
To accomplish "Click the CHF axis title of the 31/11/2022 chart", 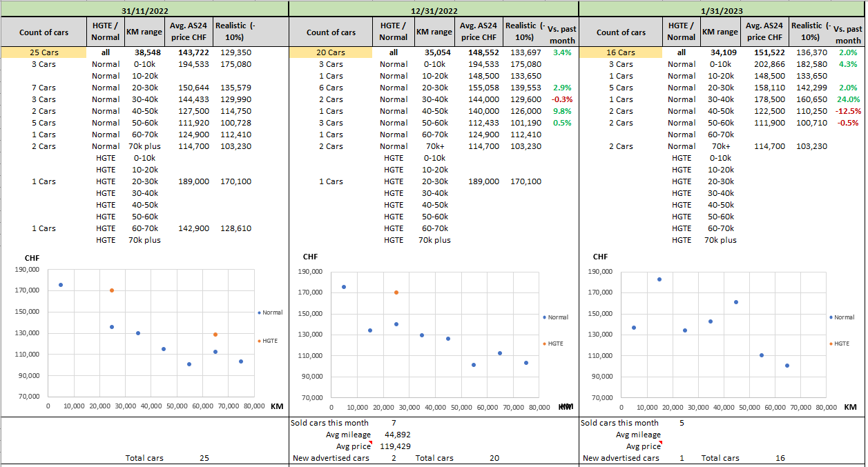I will tap(32, 258).
